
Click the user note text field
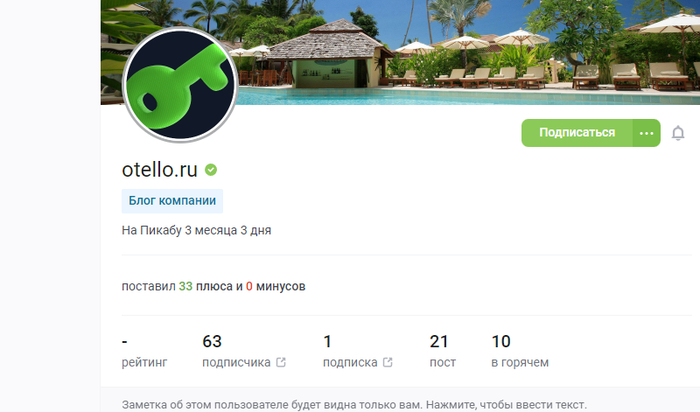point(354,404)
